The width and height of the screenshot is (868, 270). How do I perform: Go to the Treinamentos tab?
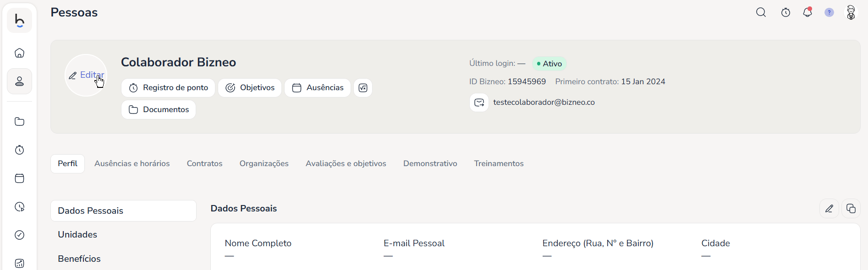(499, 164)
